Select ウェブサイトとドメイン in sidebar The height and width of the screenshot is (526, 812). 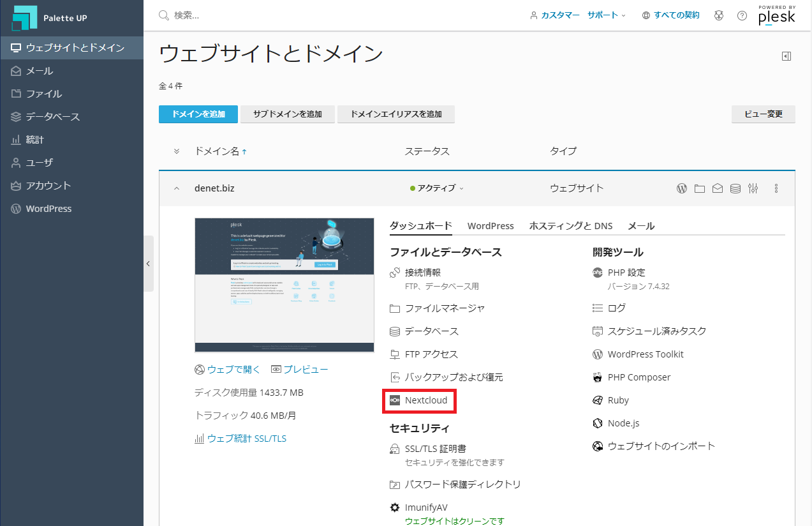(71, 48)
